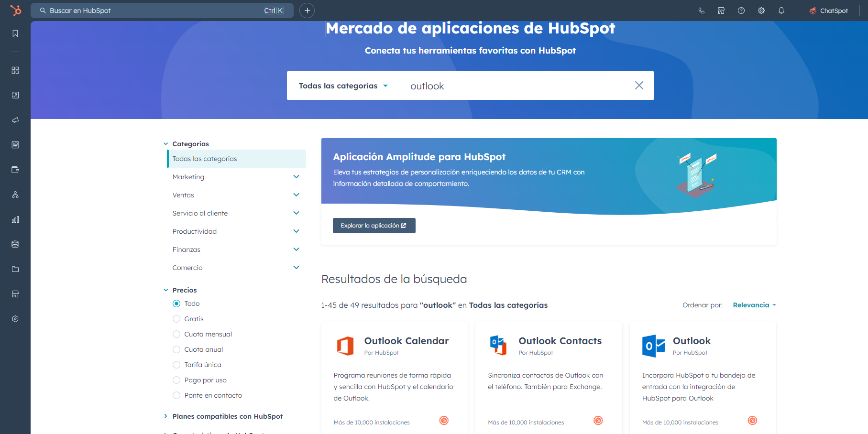Open the ChatSpot link in top bar
The image size is (868, 434).
click(829, 11)
